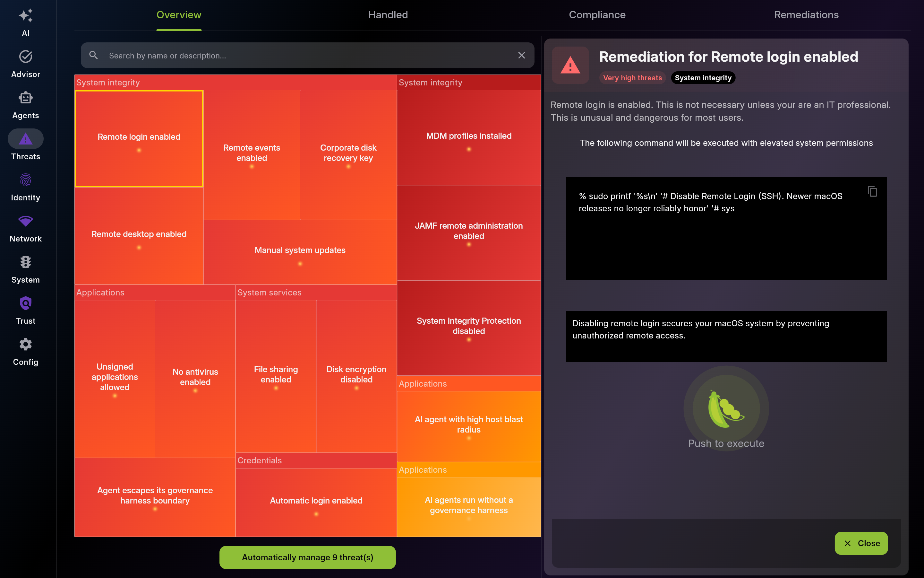Switch to the Handled tab

(x=388, y=15)
